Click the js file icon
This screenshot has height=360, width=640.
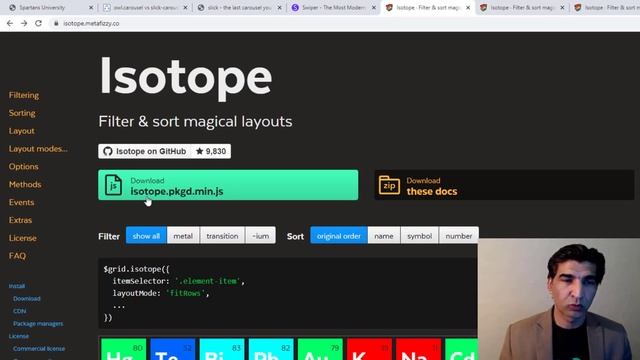click(113, 185)
